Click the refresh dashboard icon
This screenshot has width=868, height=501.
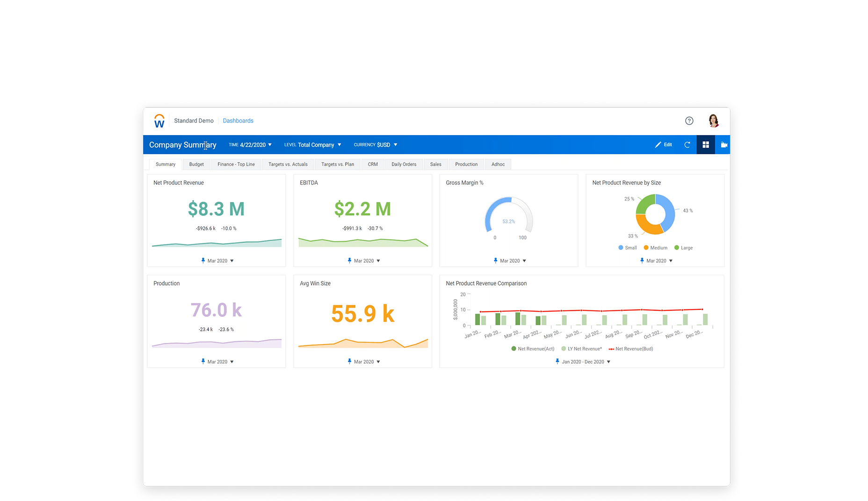[x=687, y=145]
